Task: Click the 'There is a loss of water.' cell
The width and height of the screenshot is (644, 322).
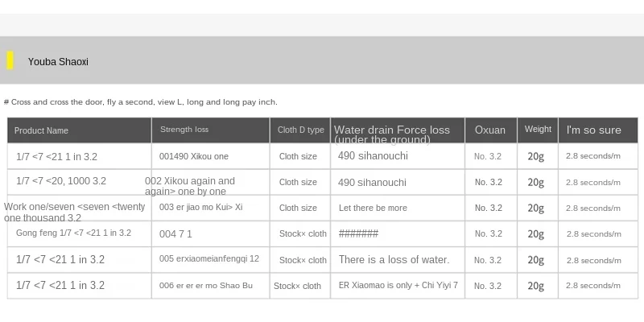Action: [x=394, y=260]
